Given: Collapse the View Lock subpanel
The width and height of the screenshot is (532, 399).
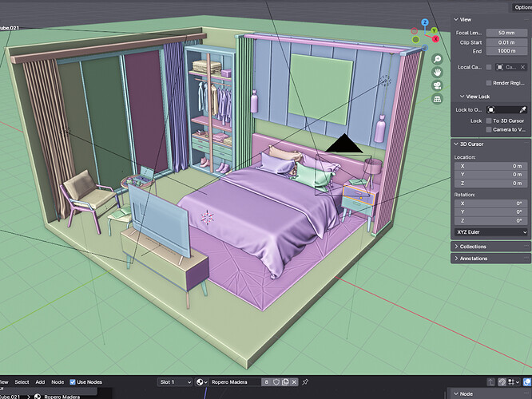Looking at the screenshot, I should click(x=462, y=97).
